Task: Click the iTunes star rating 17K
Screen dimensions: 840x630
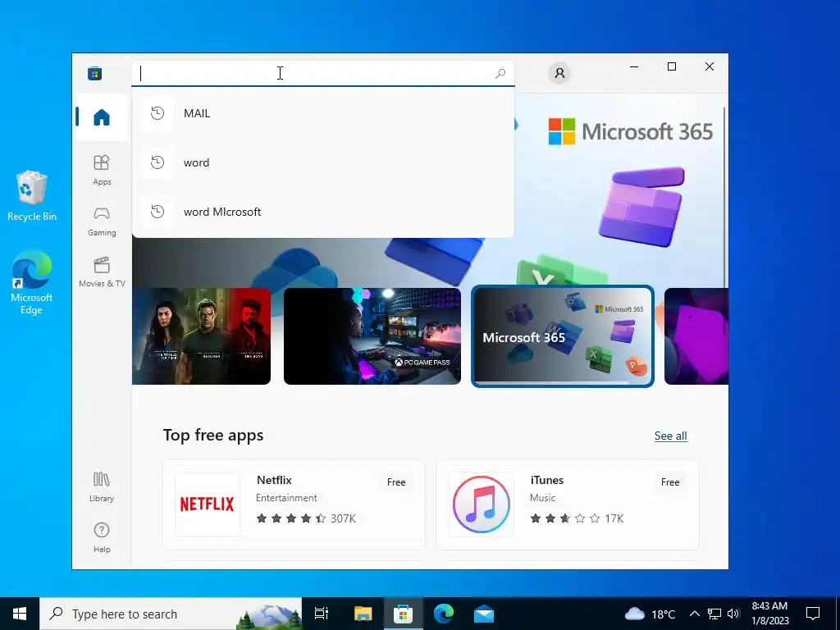Action: coord(577,518)
